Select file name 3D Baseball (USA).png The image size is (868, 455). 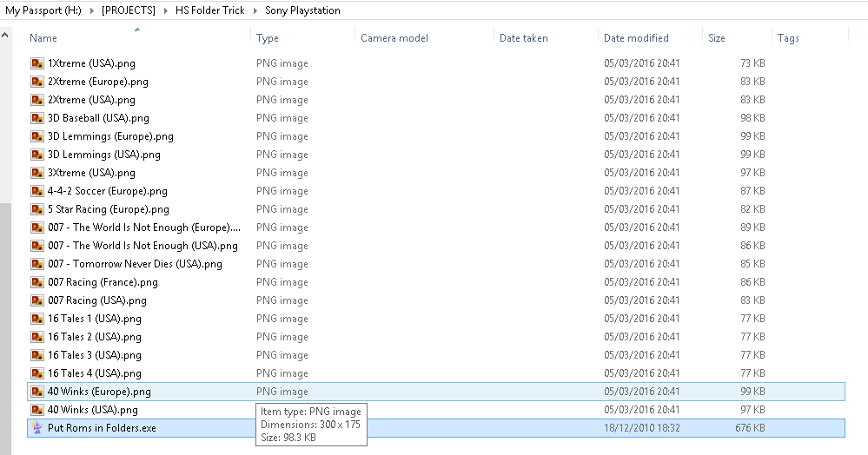click(98, 118)
